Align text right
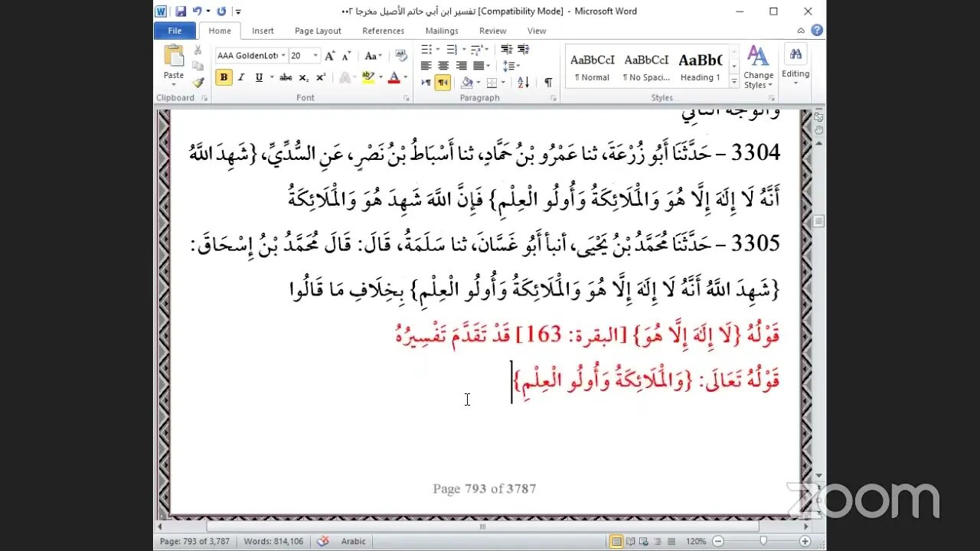 pyautogui.click(x=461, y=66)
